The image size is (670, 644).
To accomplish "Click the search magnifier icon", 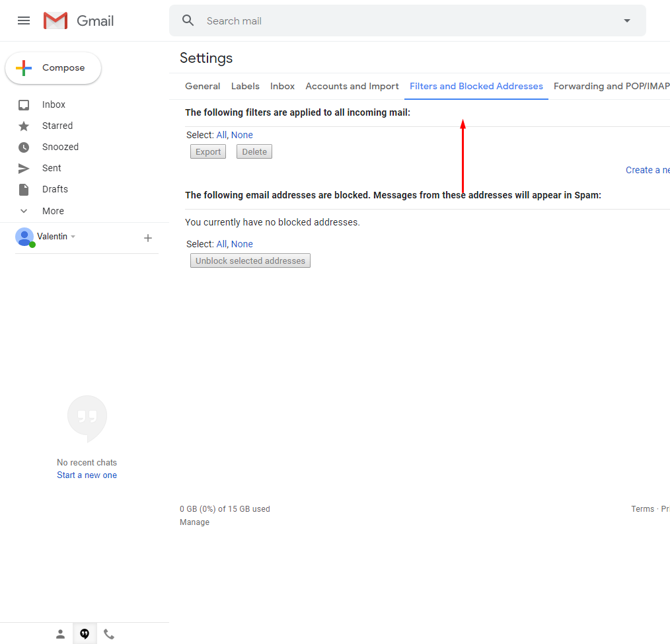I will (188, 20).
